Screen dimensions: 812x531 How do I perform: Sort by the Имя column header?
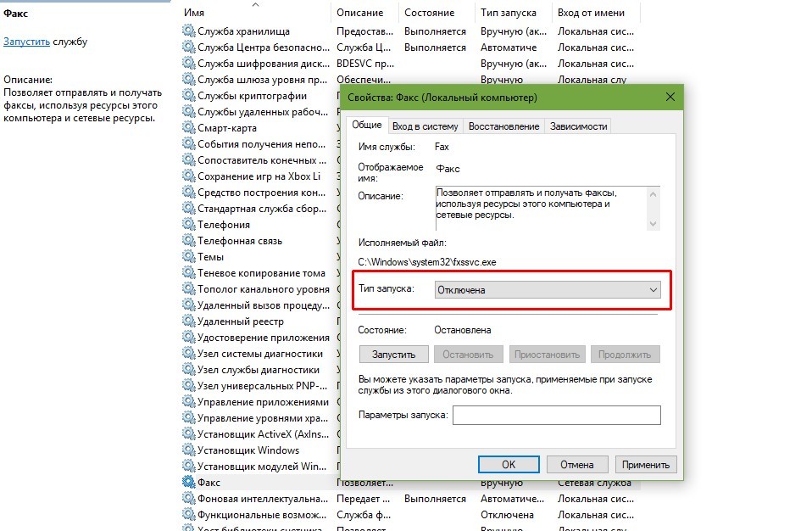255,13
